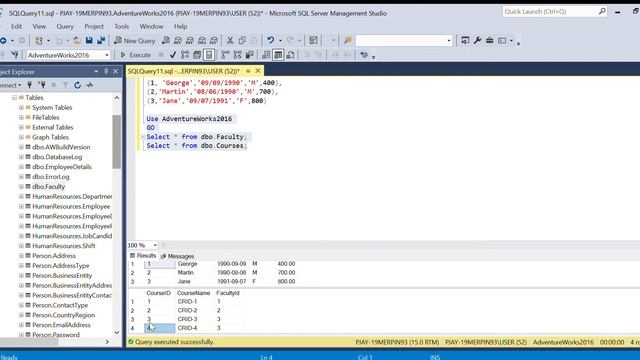Open the Query menu

[65, 26]
